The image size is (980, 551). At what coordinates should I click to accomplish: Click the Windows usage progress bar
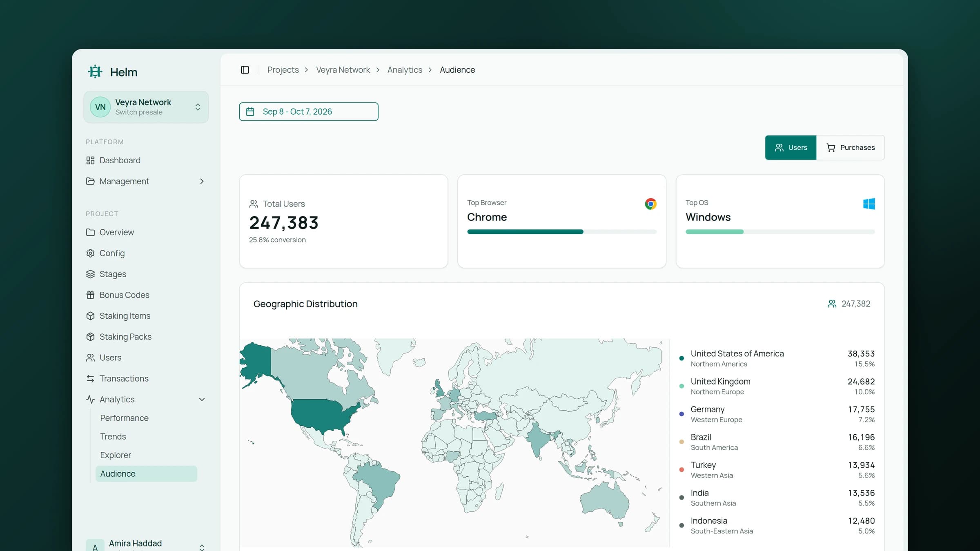780,232
